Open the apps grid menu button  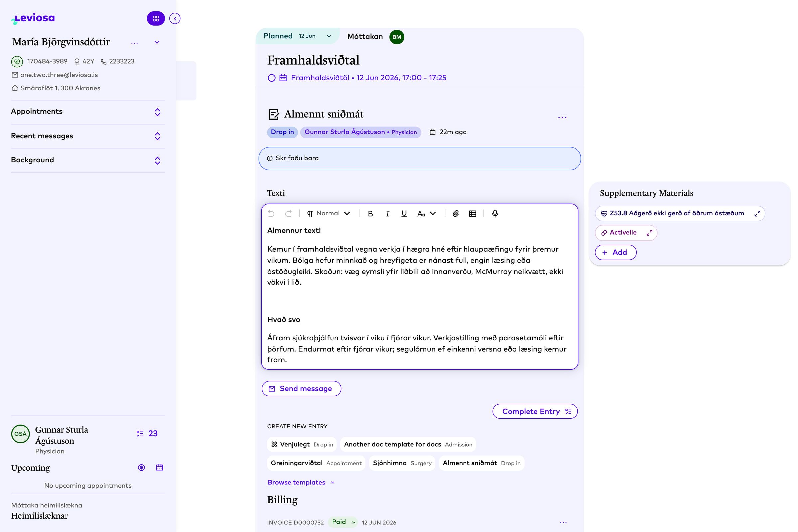156,18
